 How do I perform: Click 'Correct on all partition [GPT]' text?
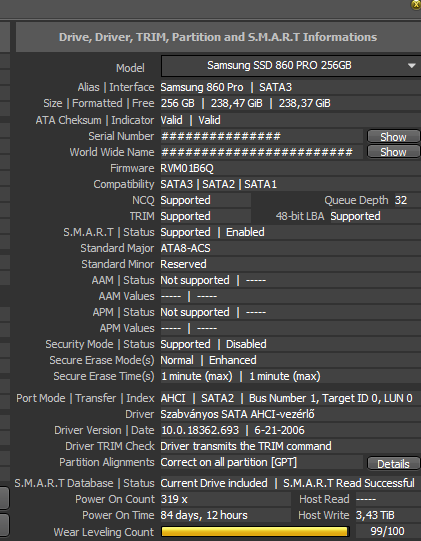[228, 462]
